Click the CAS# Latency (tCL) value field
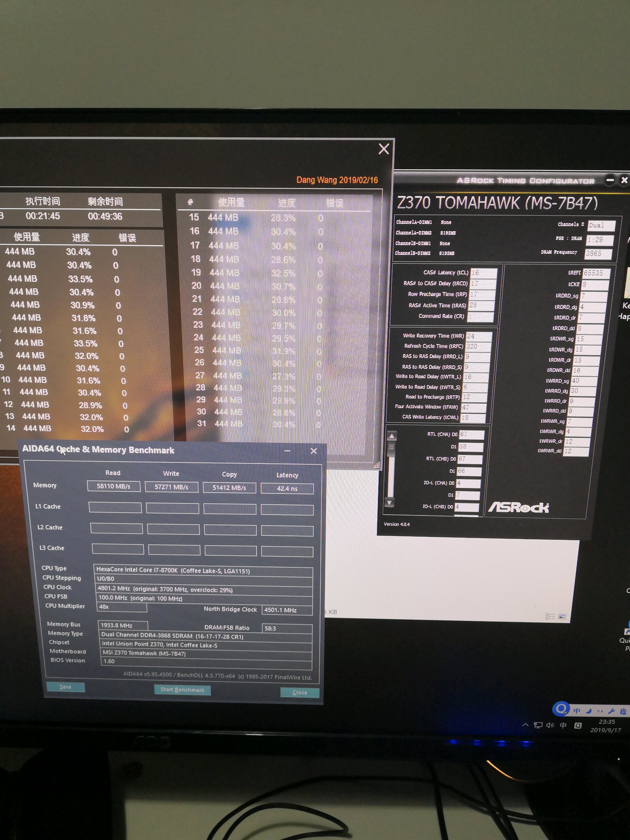The image size is (630, 840). tap(484, 273)
